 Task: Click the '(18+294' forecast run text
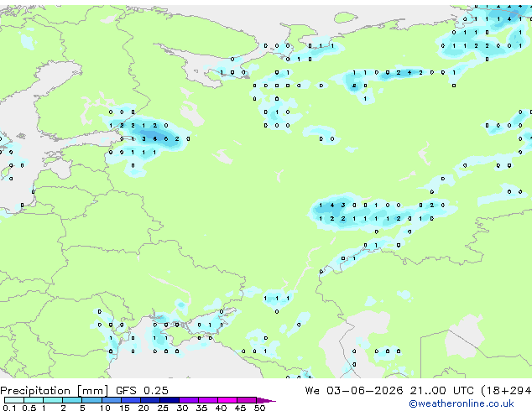click(506, 391)
